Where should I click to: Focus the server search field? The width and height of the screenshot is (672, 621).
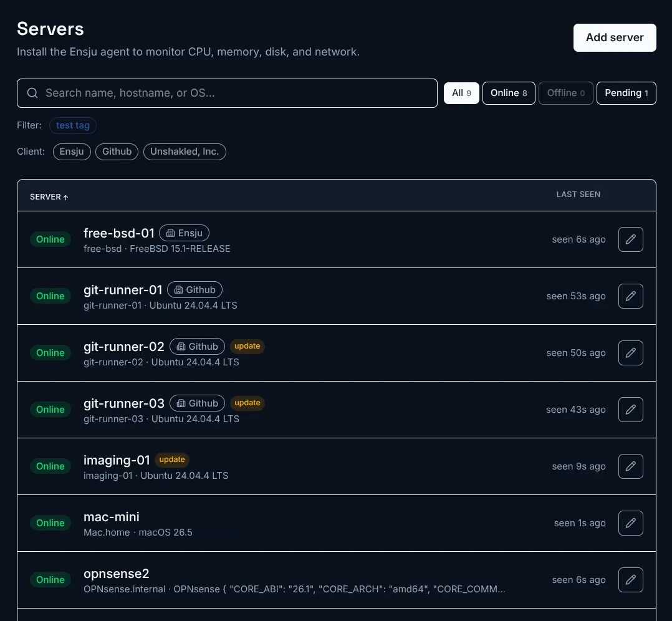[227, 93]
